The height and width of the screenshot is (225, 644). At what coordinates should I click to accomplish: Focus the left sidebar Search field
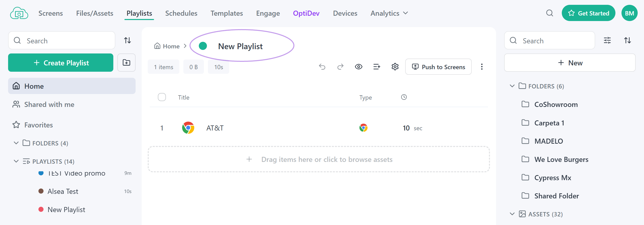pos(62,41)
